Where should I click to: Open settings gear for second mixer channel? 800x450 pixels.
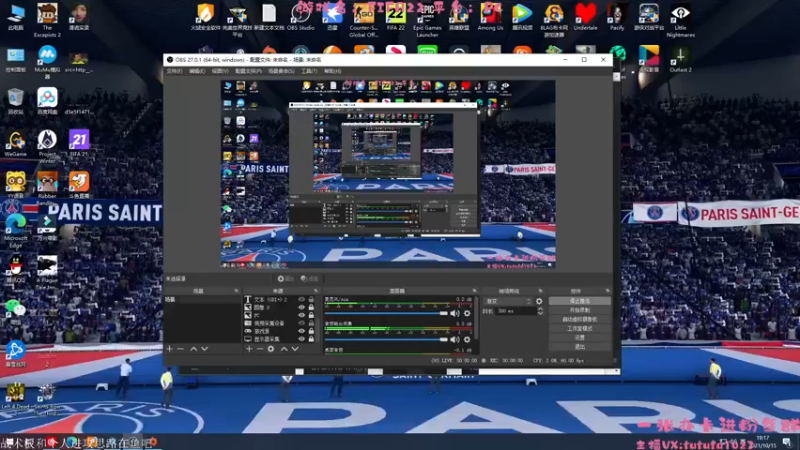(x=467, y=339)
